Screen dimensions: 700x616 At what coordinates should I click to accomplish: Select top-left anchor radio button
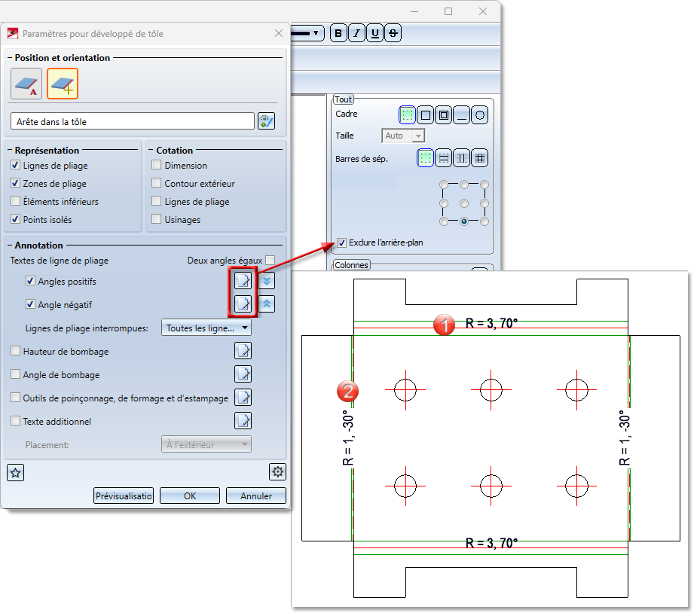[x=444, y=184]
